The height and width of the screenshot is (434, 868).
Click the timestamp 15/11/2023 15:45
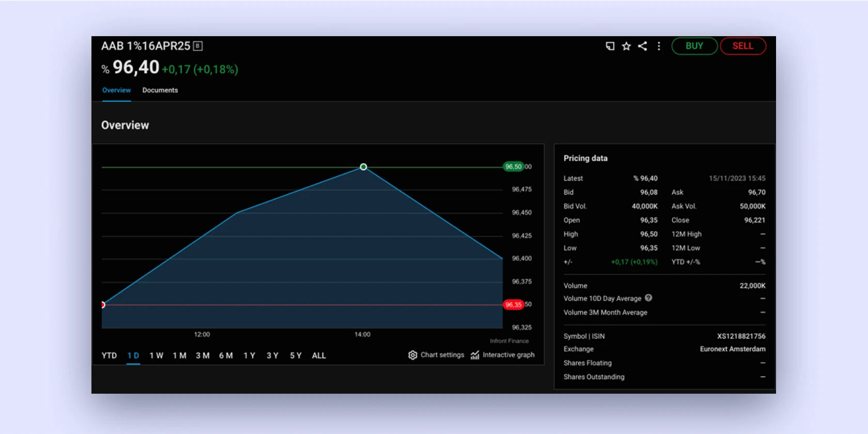click(x=737, y=178)
